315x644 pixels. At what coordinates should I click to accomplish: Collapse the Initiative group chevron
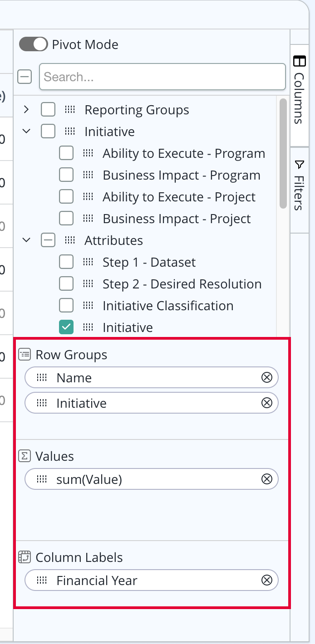pyautogui.click(x=26, y=132)
